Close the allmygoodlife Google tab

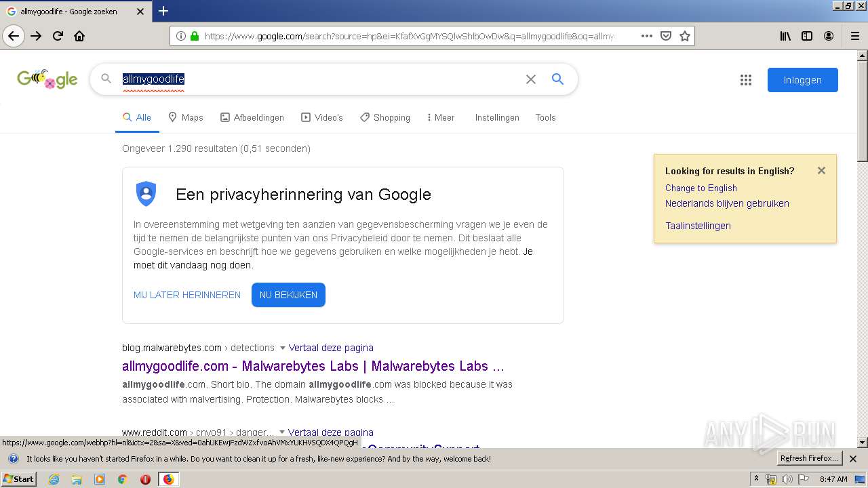[x=140, y=11]
